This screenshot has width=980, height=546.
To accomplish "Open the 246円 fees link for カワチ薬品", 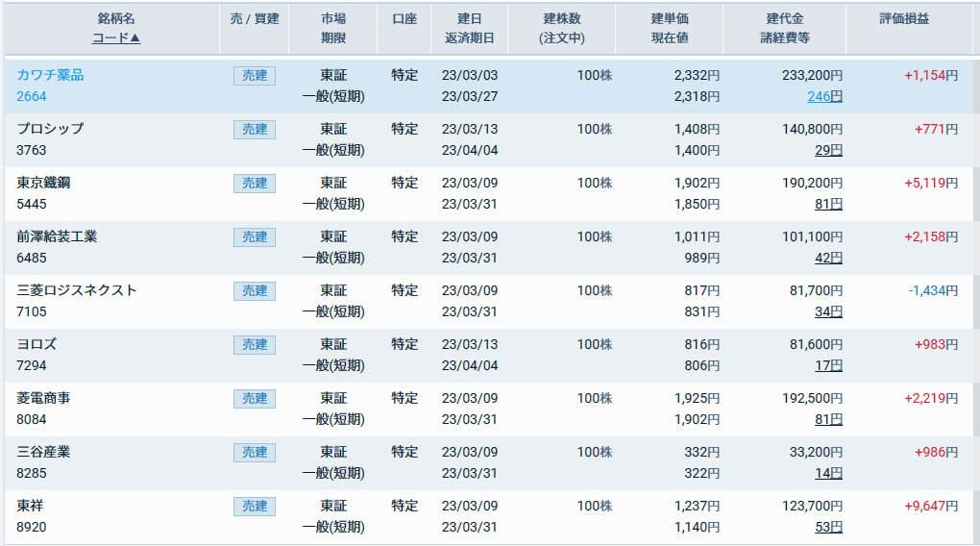I will click(825, 96).
